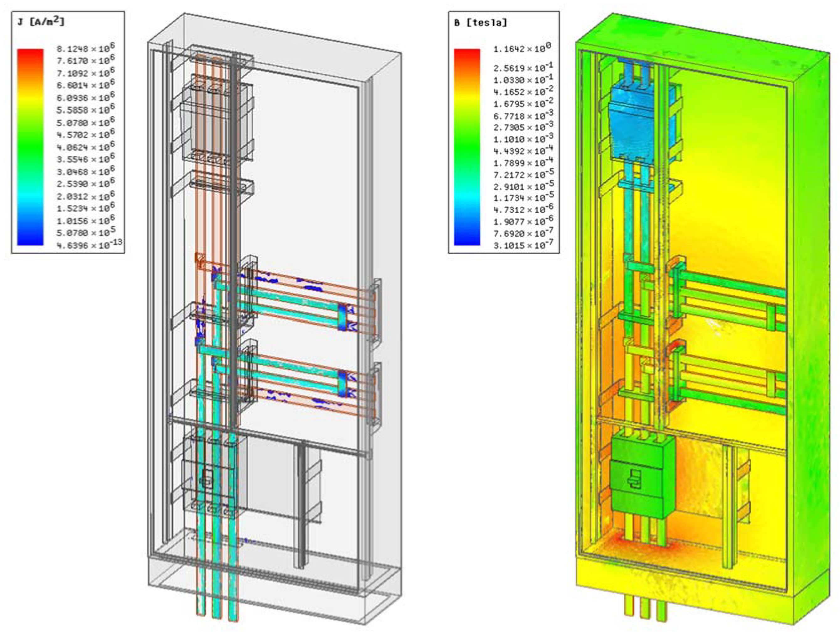Click the J [A/m²] legend title

(41, 22)
